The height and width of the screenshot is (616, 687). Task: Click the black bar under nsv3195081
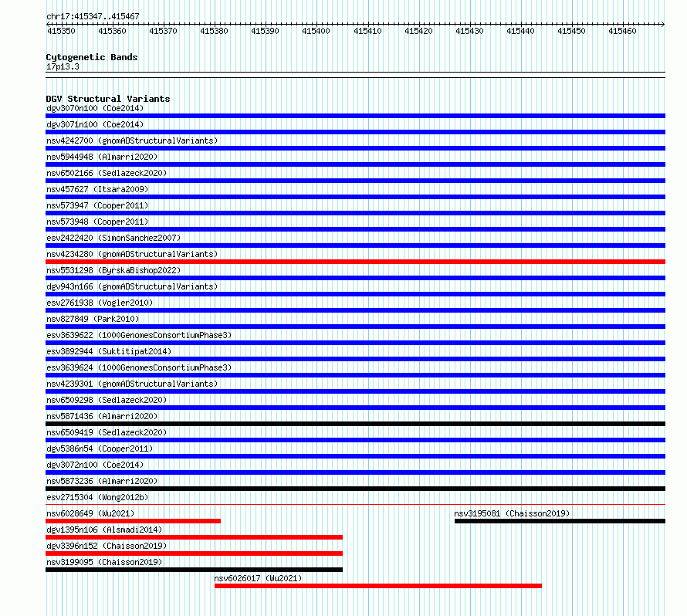(x=560, y=521)
